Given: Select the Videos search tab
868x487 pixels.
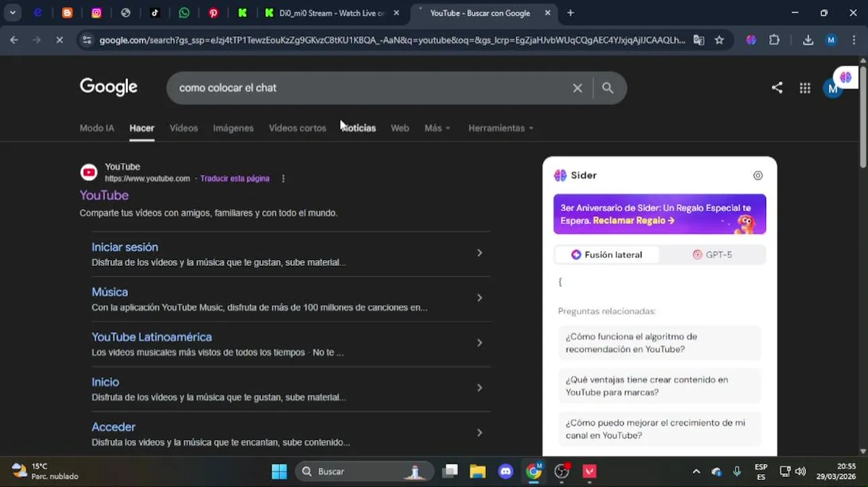Looking at the screenshot, I should tap(184, 128).
